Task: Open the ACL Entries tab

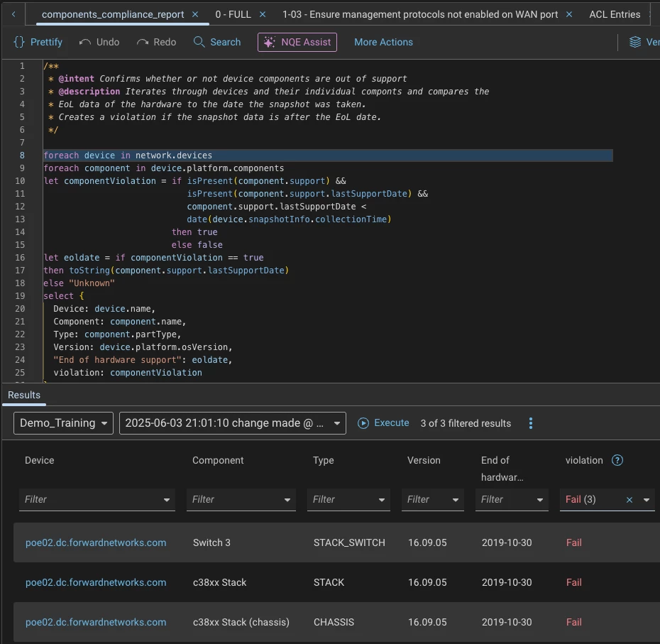Action: [x=615, y=14]
